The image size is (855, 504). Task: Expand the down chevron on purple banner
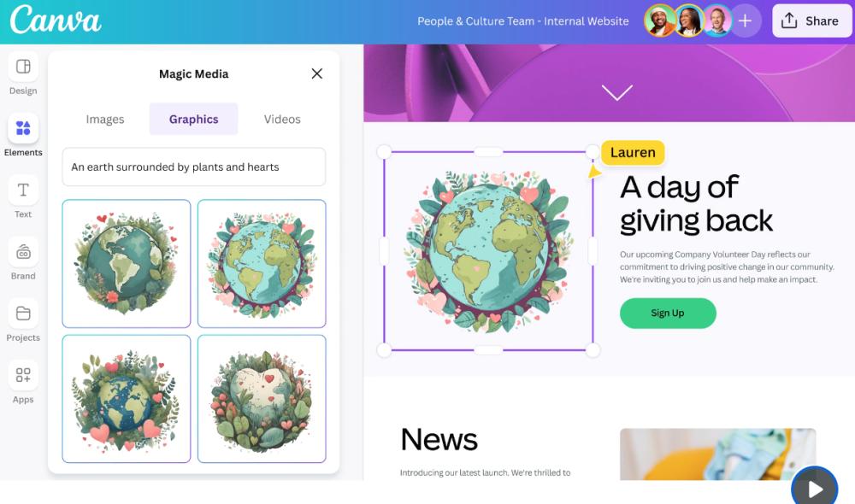pyautogui.click(x=616, y=92)
